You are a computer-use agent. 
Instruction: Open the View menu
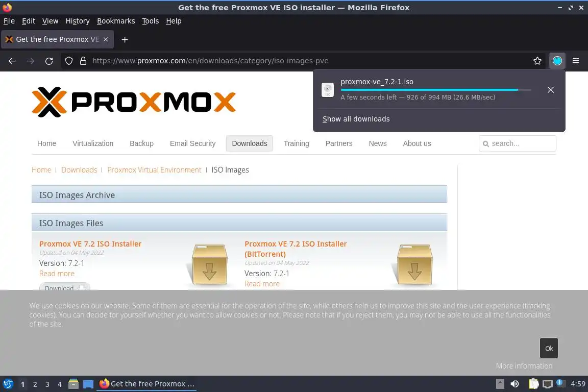pos(50,21)
